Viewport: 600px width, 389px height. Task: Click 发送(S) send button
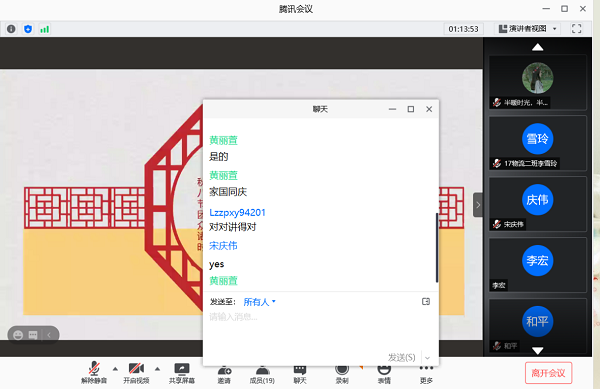tap(401, 358)
